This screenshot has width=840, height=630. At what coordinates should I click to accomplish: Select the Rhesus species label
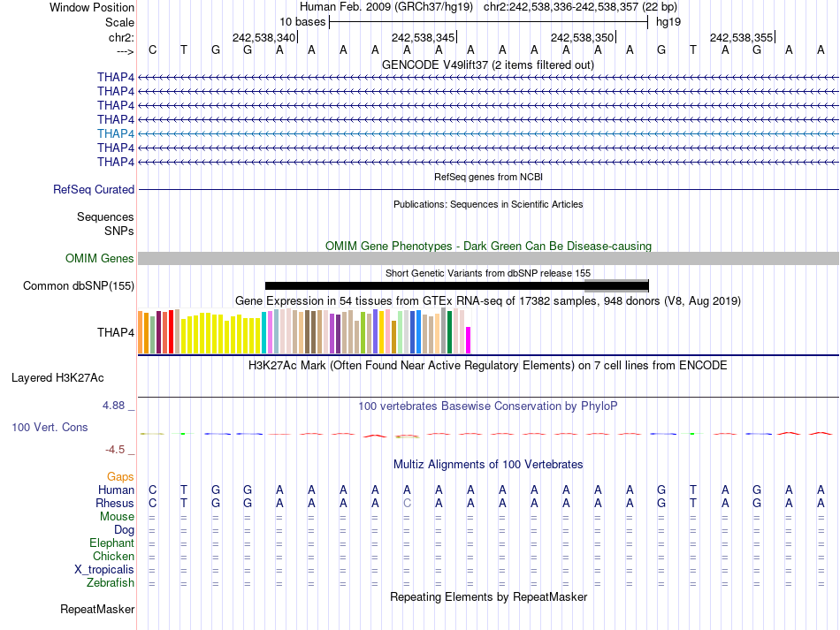pyautogui.click(x=115, y=503)
